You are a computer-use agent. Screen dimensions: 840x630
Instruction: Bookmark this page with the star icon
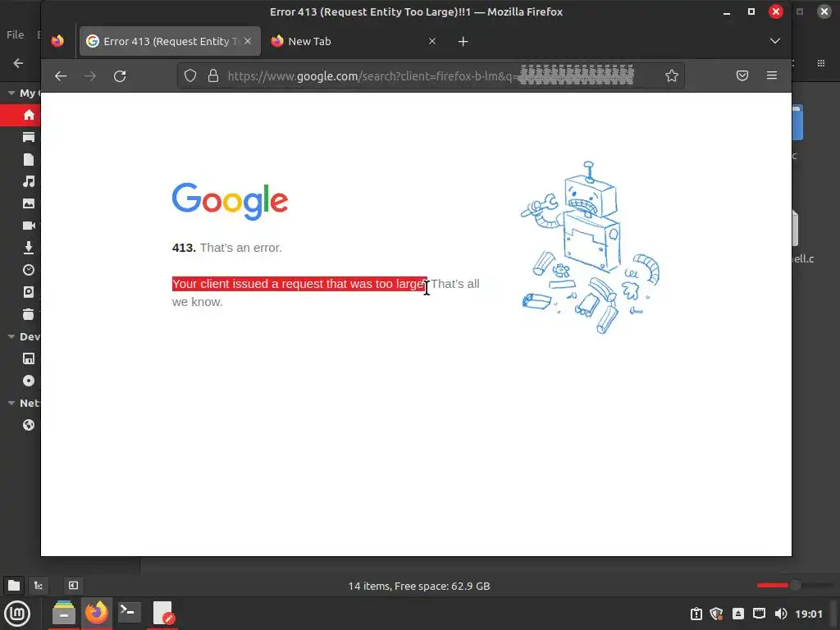672,76
